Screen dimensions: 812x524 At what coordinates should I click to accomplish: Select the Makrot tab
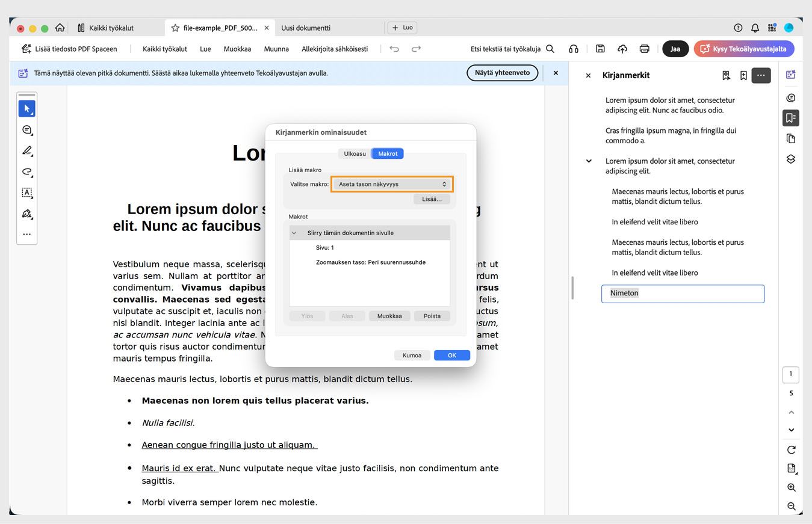[x=388, y=153]
